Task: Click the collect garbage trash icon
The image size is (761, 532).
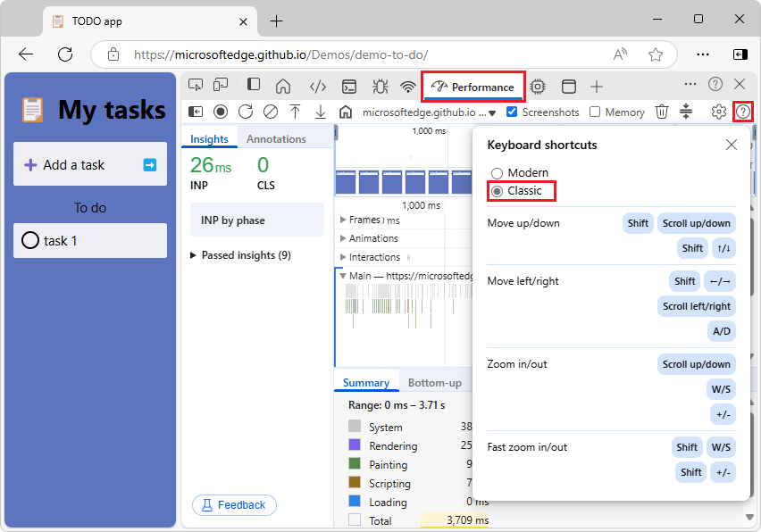Action: coord(662,112)
